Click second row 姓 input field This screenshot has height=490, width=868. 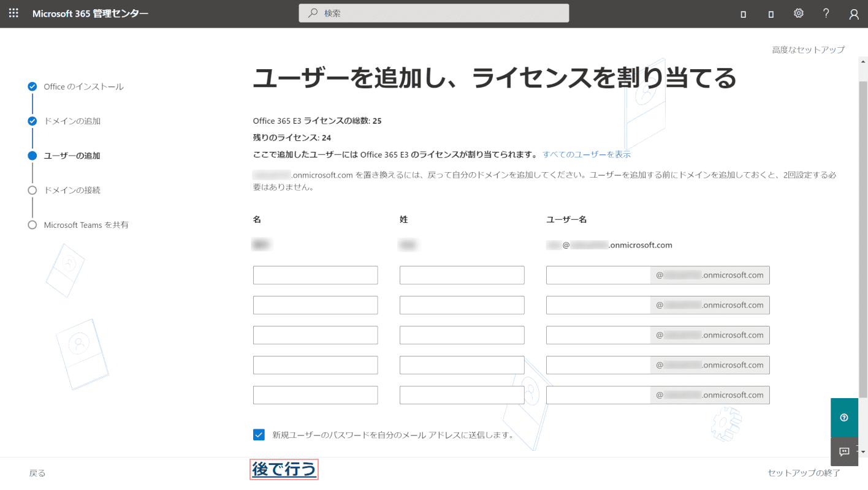[x=462, y=305]
